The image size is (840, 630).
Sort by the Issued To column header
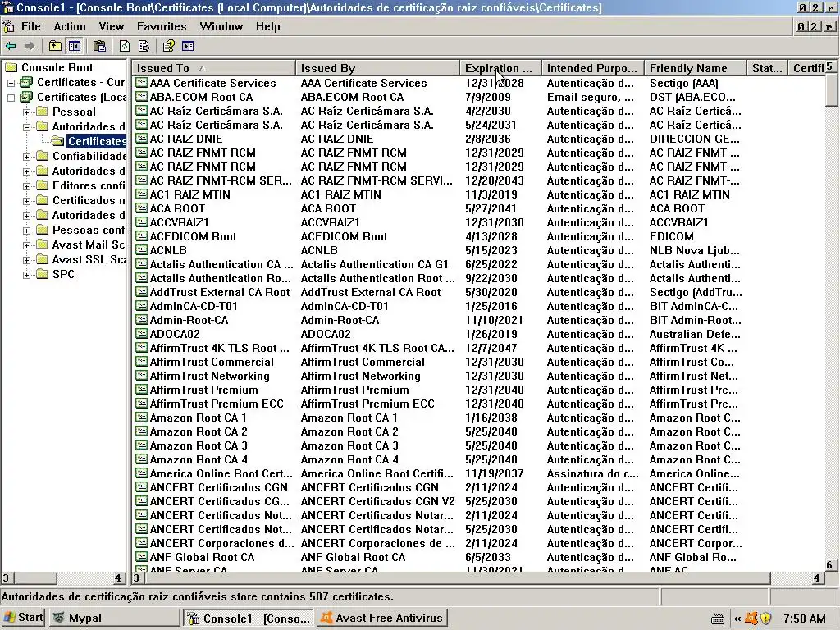214,68
